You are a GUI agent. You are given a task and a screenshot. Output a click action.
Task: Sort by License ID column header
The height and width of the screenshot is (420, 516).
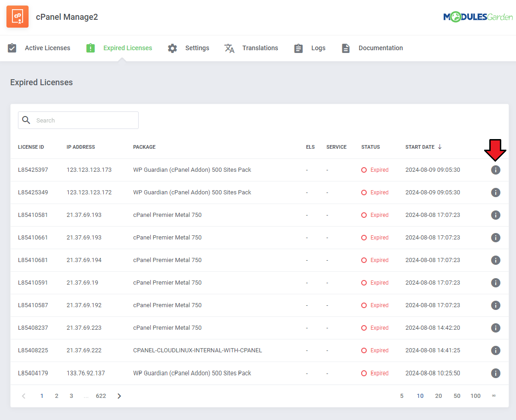31,147
